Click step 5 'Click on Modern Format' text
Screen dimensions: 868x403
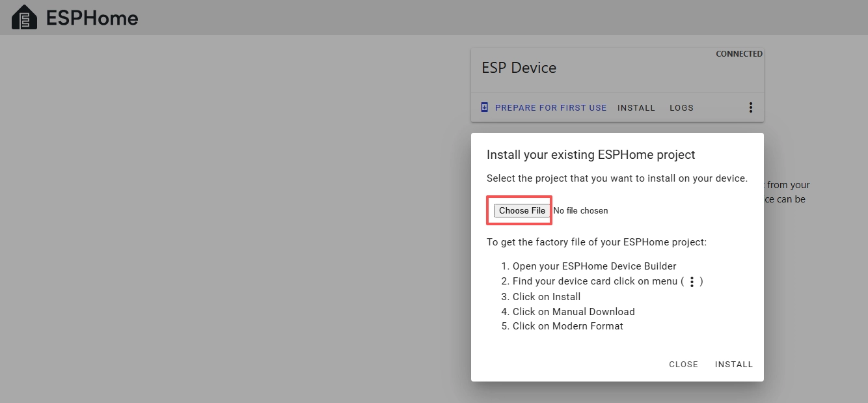pyautogui.click(x=567, y=326)
